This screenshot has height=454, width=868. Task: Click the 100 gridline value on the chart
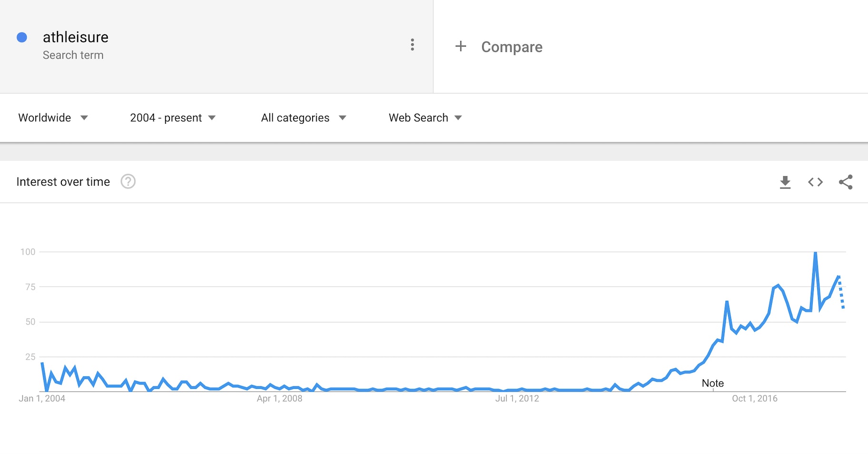[x=29, y=252]
